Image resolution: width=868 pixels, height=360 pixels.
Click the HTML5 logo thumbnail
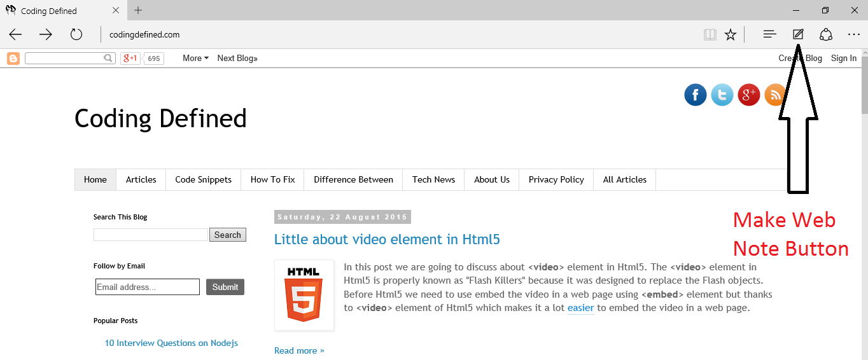point(304,294)
